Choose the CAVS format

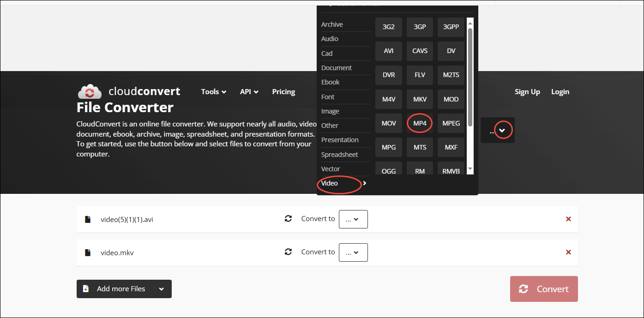point(420,51)
